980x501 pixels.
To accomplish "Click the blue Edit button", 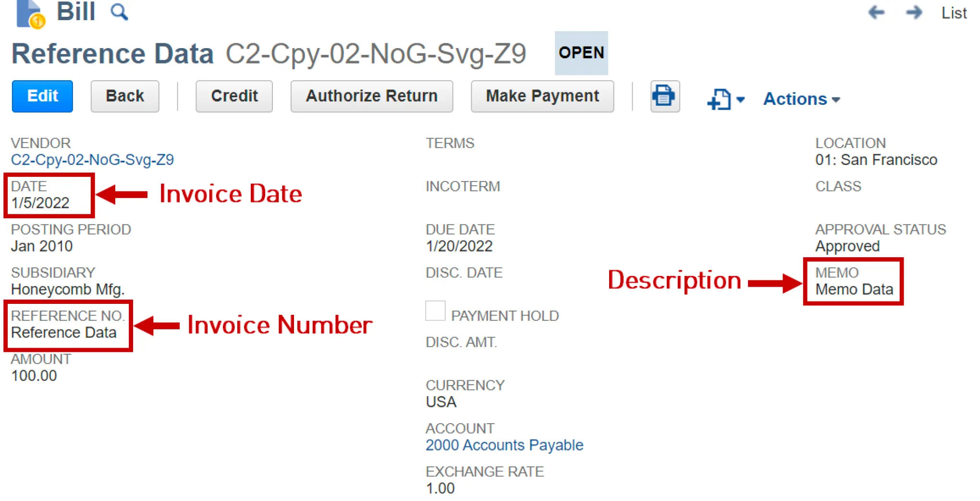I will point(42,96).
